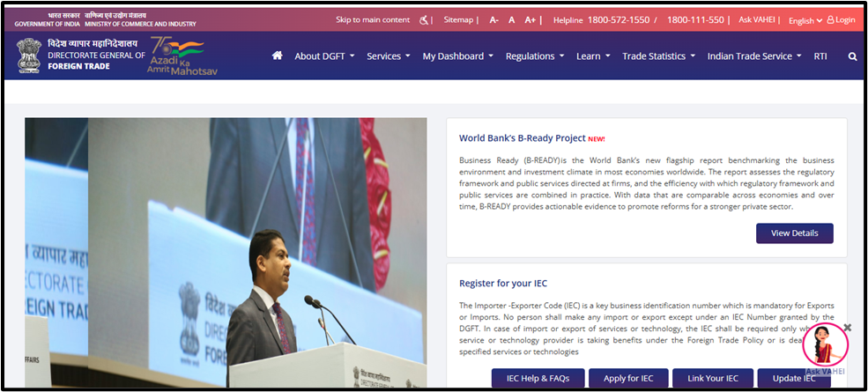
Task: Expand the About DGFT dropdown menu
Action: [324, 55]
